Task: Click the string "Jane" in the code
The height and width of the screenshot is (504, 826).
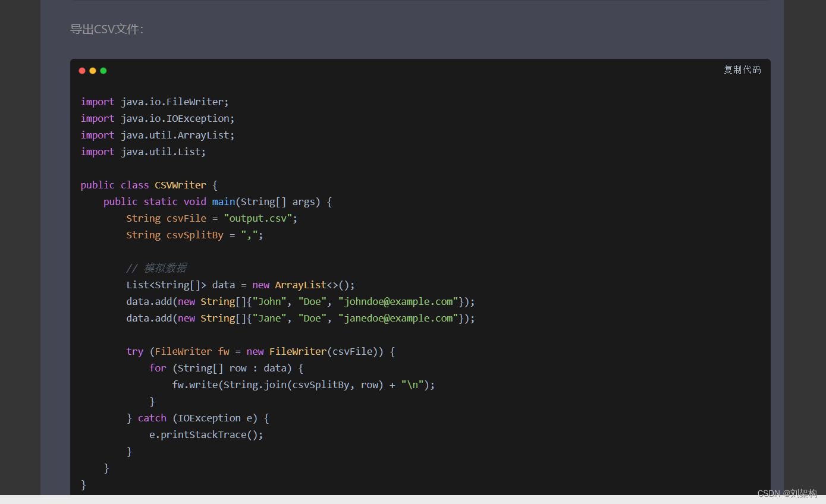Action: click(269, 318)
